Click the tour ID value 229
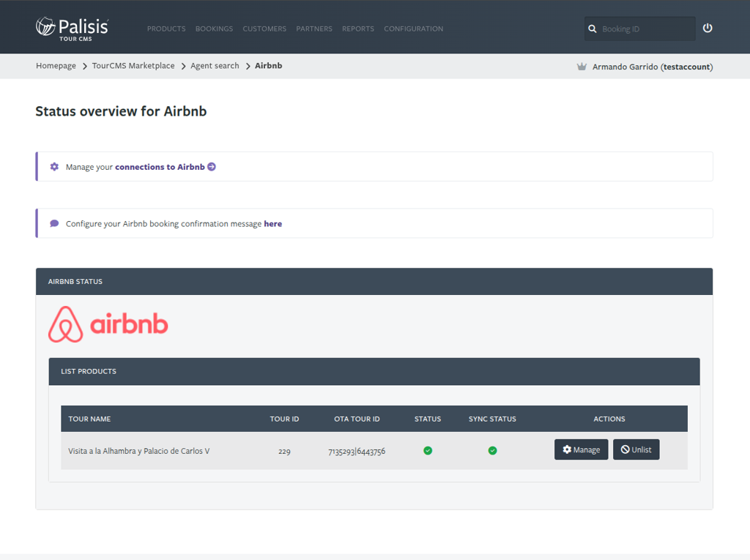Image resolution: width=750 pixels, height=560 pixels. click(x=284, y=452)
